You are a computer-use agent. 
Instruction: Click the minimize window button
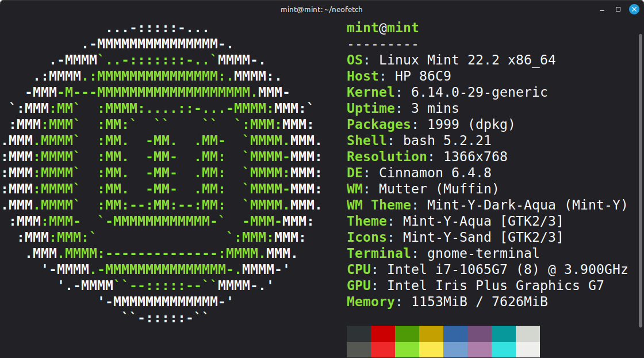tap(602, 9)
